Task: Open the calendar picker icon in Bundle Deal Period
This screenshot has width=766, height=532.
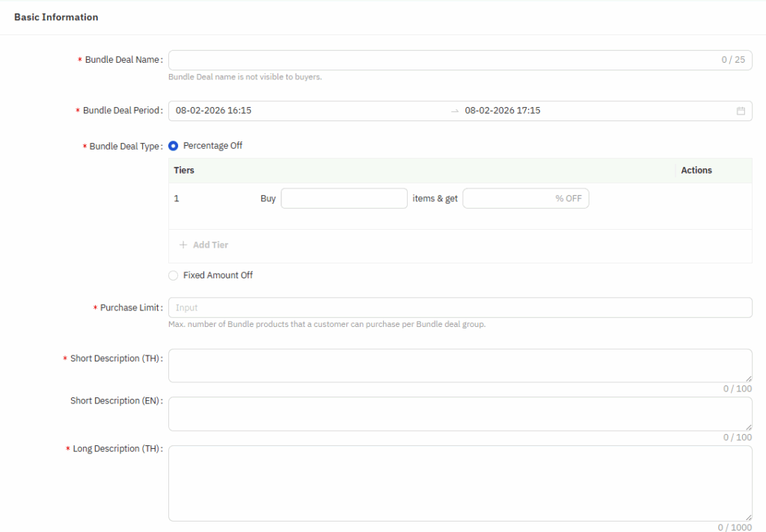Action: pos(741,111)
